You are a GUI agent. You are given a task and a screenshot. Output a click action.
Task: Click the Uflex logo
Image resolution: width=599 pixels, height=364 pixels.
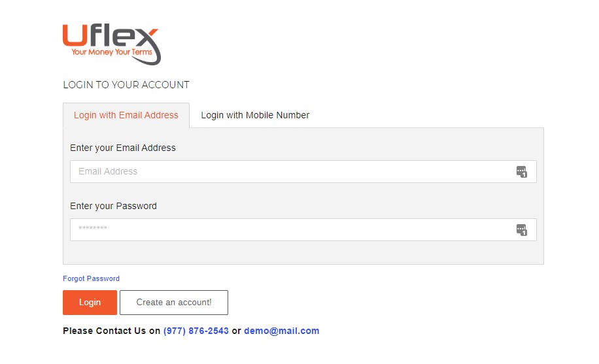pyautogui.click(x=112, y=44)
